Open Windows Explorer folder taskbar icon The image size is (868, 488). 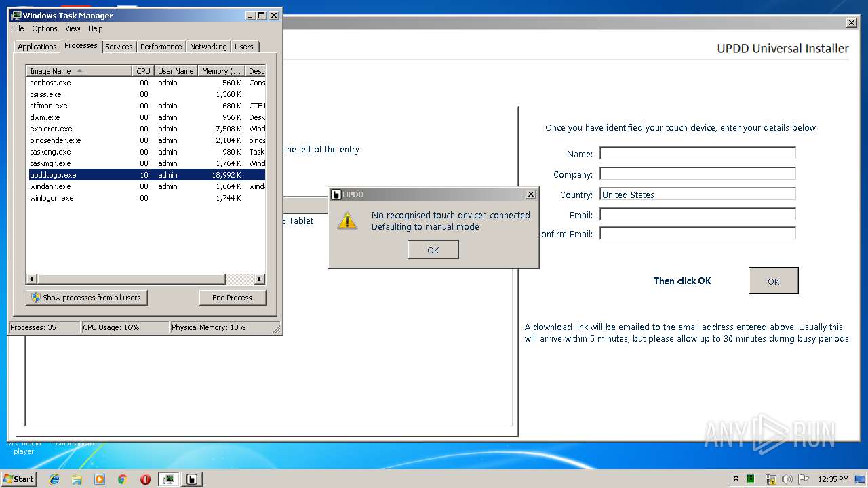(77, 479)
